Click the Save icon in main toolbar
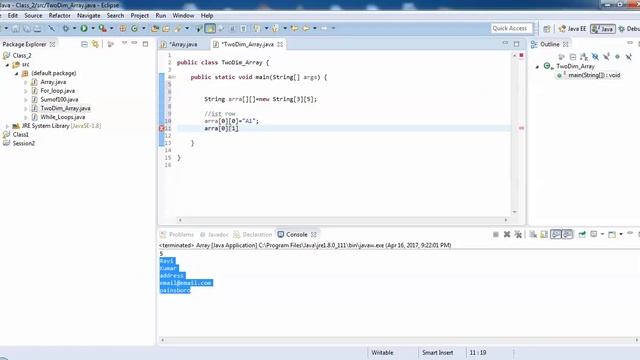Viewport: 640px width, 360px height. (16, 28)
